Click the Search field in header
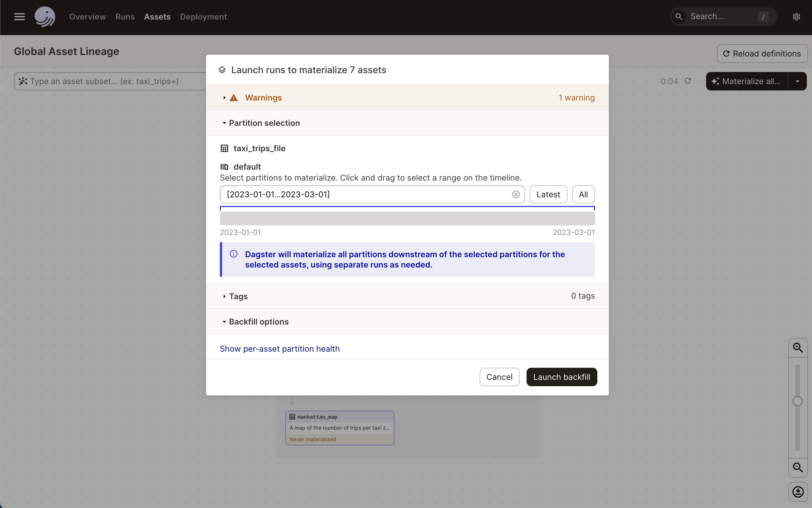 pos(723,16)
